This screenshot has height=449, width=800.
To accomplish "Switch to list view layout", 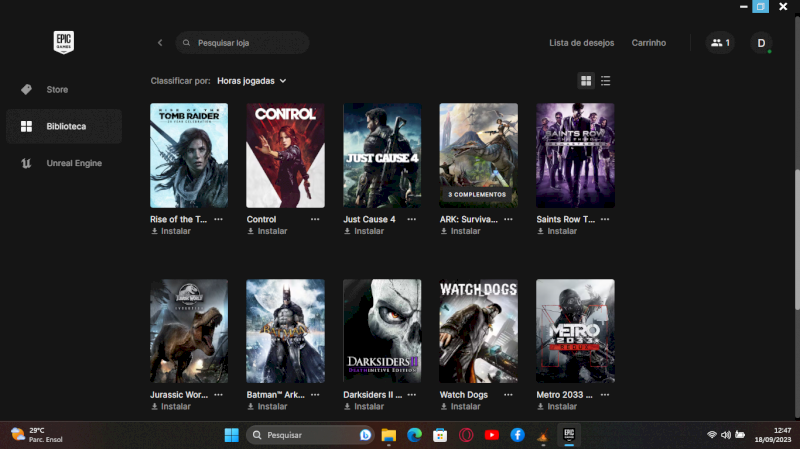I will click(606, 80).
